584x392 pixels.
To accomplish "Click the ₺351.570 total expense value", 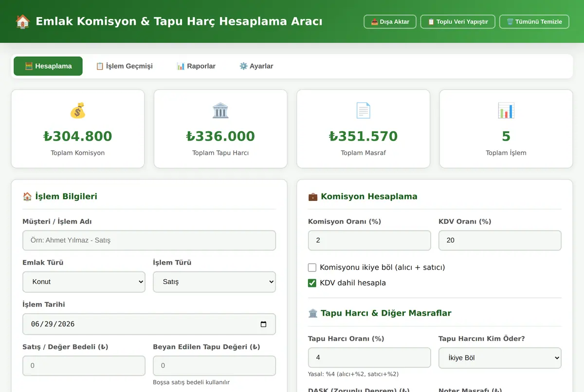I will coord(364,136).
